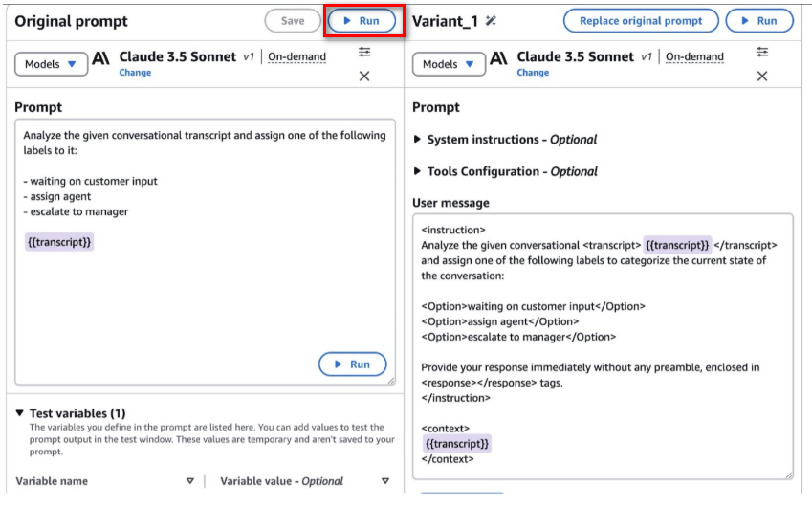
Task: Click the highlighted Run button for Original prompt
Action: 362,21
